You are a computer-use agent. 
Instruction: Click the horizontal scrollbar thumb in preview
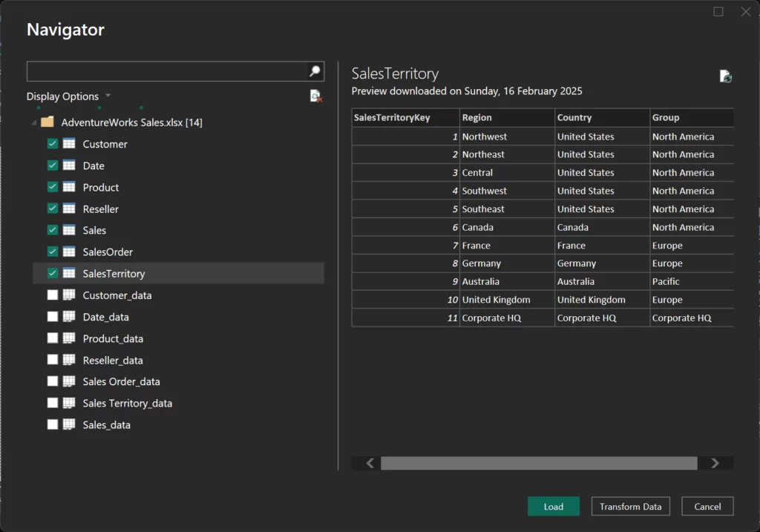[539, 463]
